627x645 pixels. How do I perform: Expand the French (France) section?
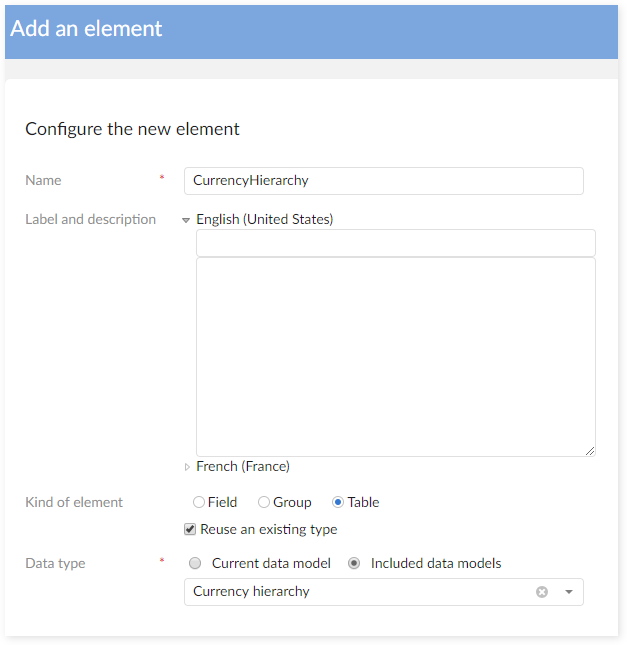click(x=186, y=467)
